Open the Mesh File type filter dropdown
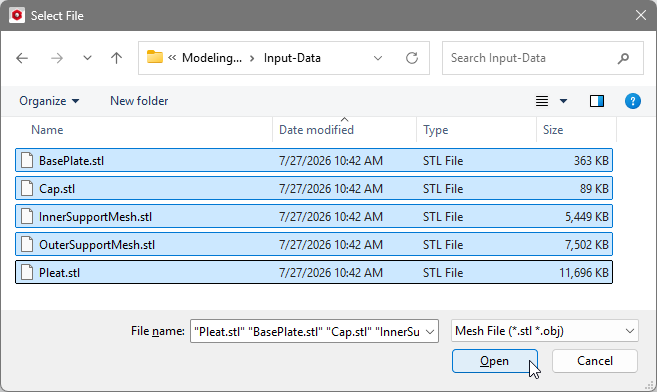657x392 pixels. [545, 331]
